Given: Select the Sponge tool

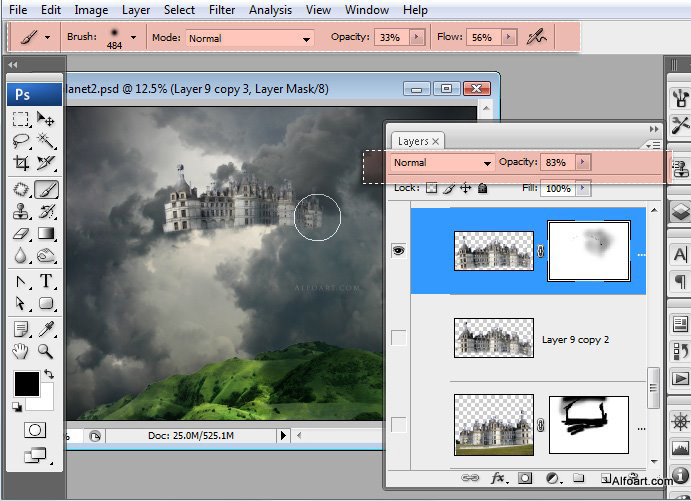Looking at the screenshot, I should (x=46, y=255).
